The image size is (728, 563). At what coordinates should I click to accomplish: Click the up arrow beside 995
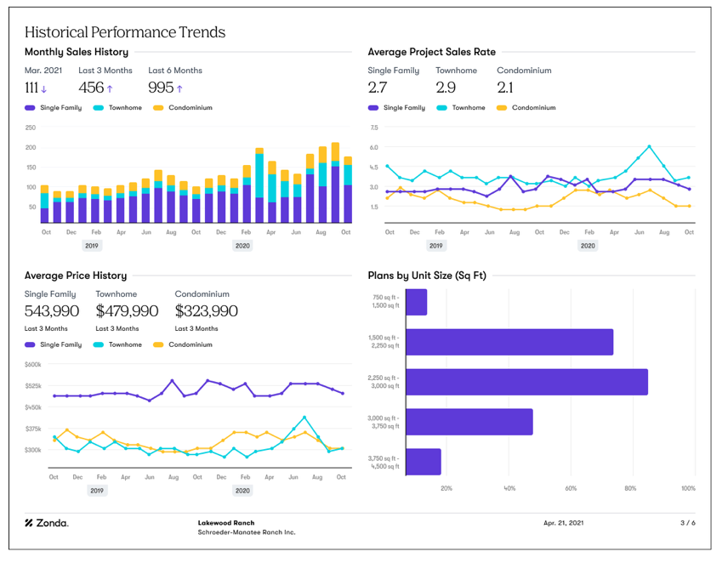pyautogui.click(x=179, y=88)
